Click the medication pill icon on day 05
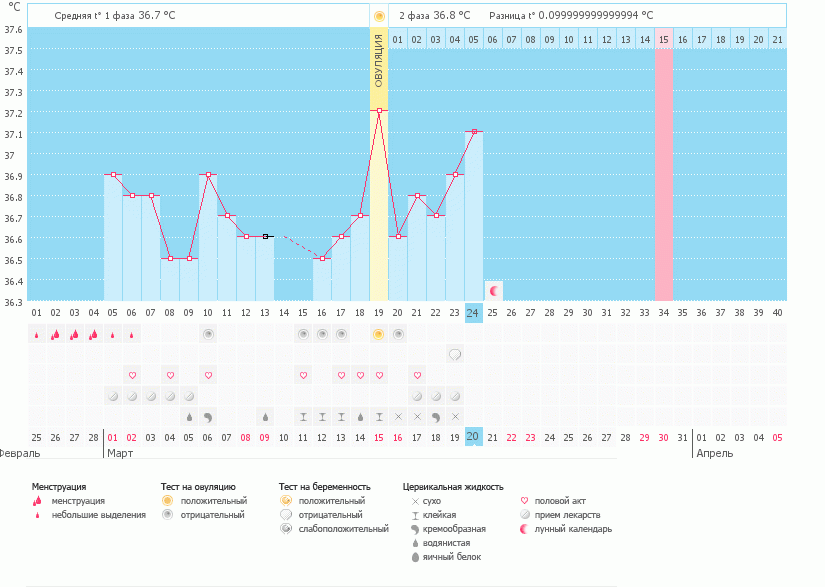825x587 pixels. point(111,394)
